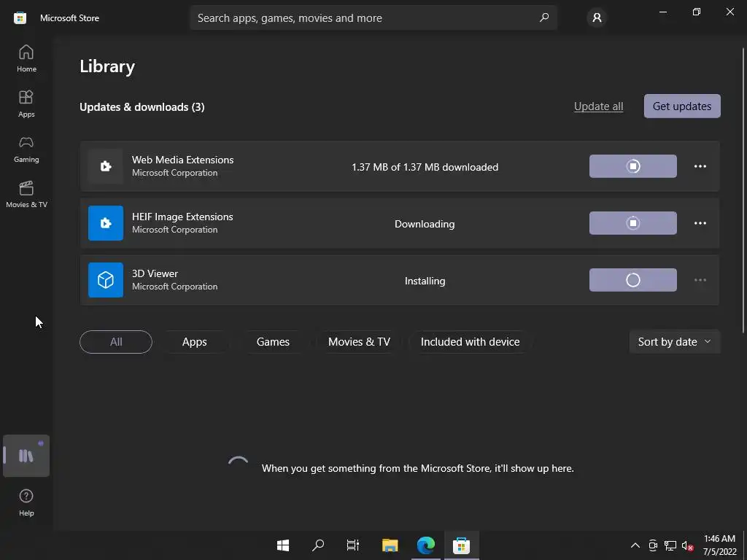Click the vertical scrollbar of the Library

(743, 190)
